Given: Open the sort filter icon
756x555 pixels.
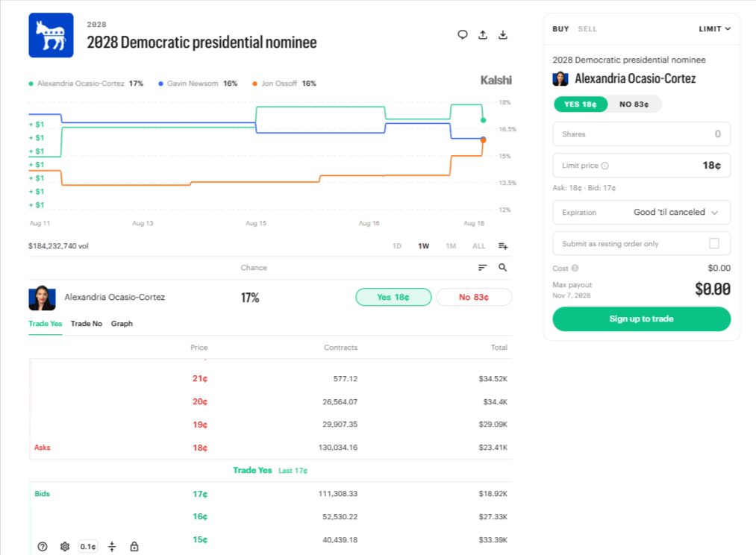Looking at the screenshot, I should click(x=483, y=267).
